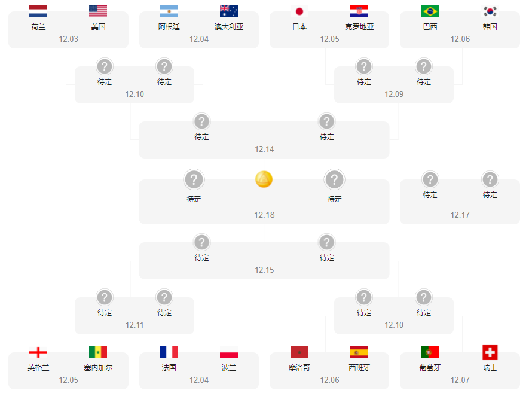Open the 12.17 third-place match card
Image resolution: width=532 pixels, height=396 pixels.
(x=460, y=202)
